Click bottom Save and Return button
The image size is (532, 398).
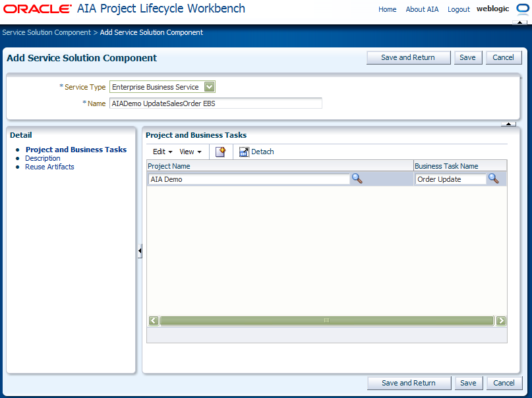pyautogui.click(x=409, y=383)
